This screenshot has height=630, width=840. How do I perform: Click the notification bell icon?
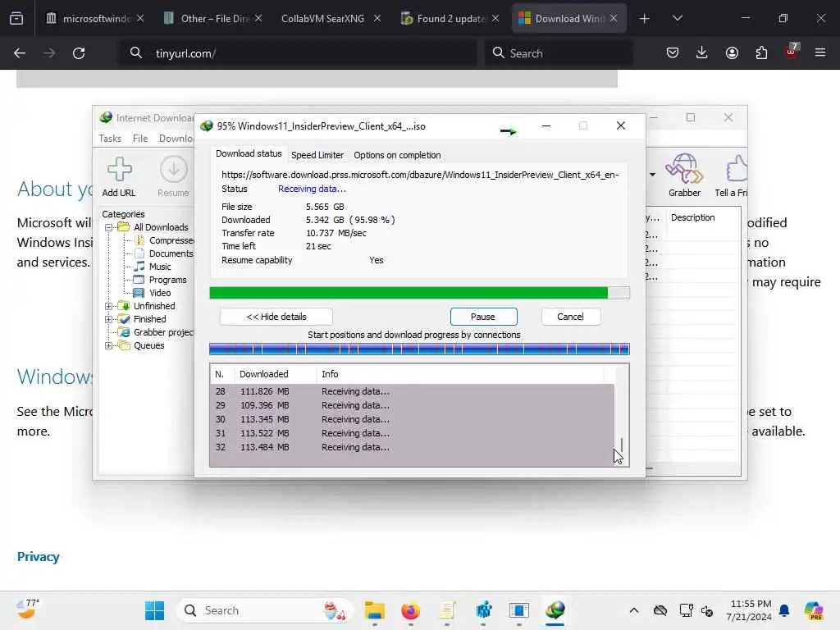(784, 610)
